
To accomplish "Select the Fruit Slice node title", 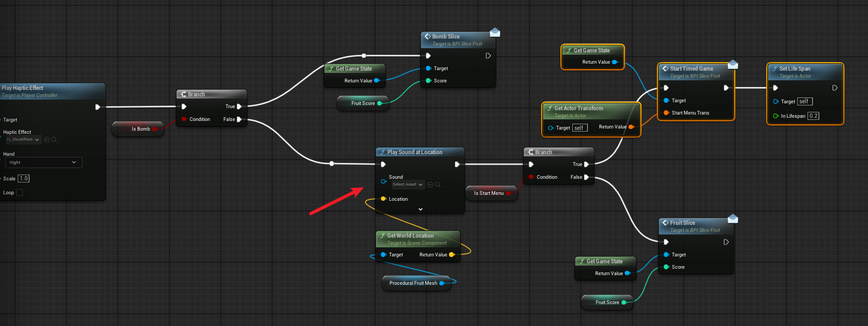I will pyautogui.click(x=682, y=223).
